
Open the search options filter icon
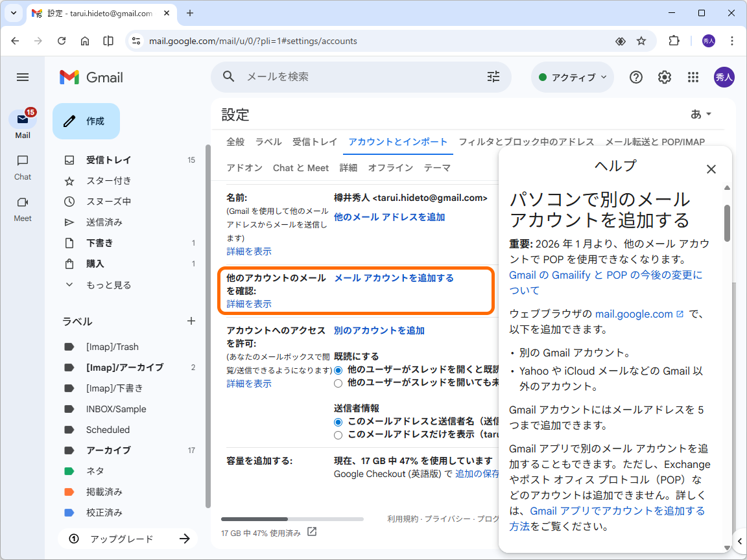(493, 76)
